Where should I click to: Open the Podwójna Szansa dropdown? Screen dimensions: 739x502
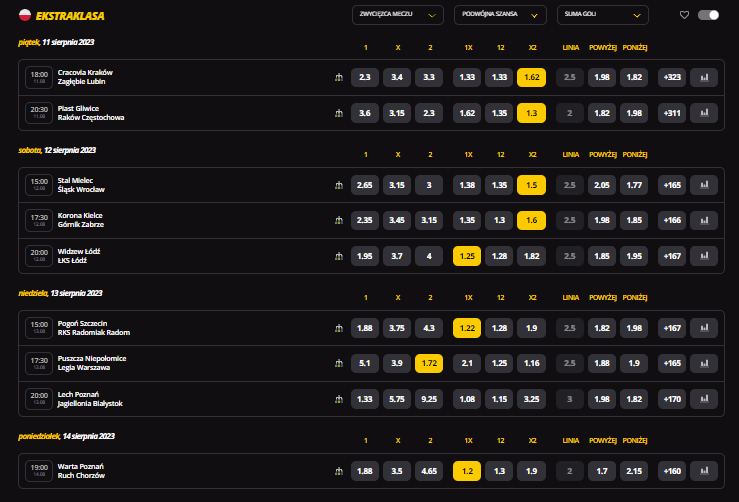(x=500, y=15)
